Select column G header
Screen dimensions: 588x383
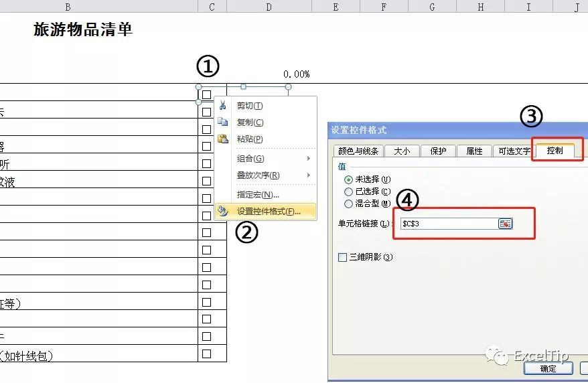(432, 7)
